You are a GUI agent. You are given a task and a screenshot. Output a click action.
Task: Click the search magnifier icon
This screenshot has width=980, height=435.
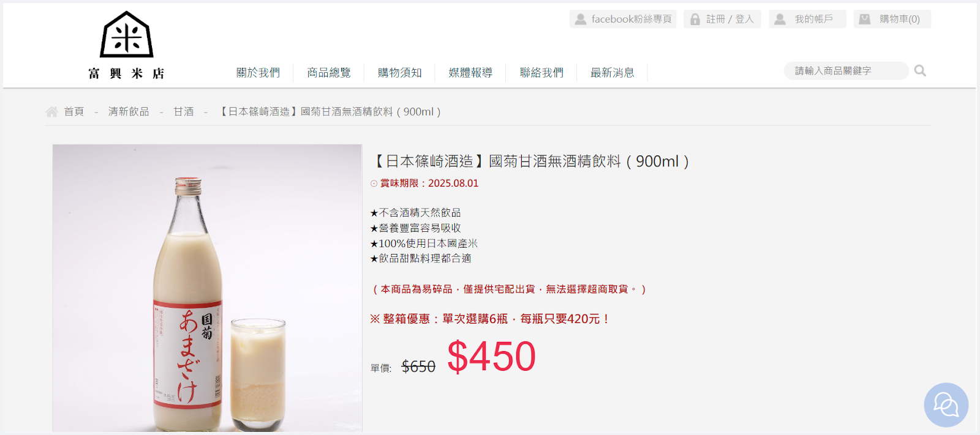pos(920,71)
